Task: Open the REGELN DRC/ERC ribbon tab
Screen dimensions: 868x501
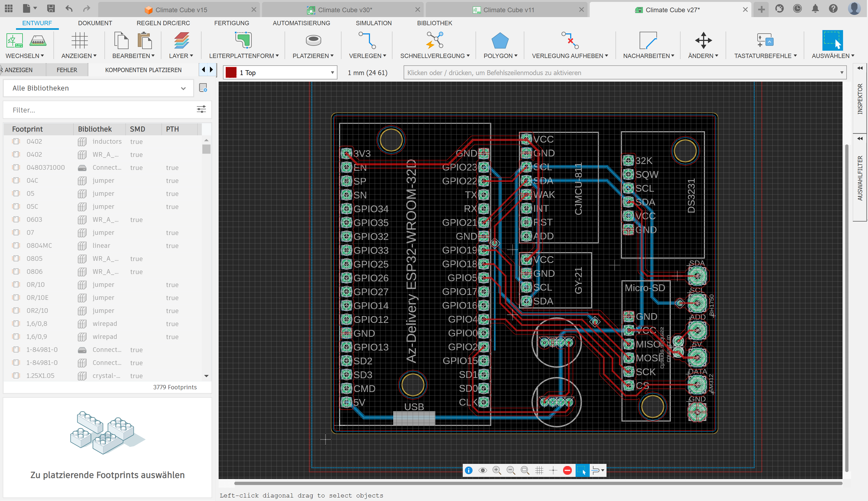Action: [163, 23]
